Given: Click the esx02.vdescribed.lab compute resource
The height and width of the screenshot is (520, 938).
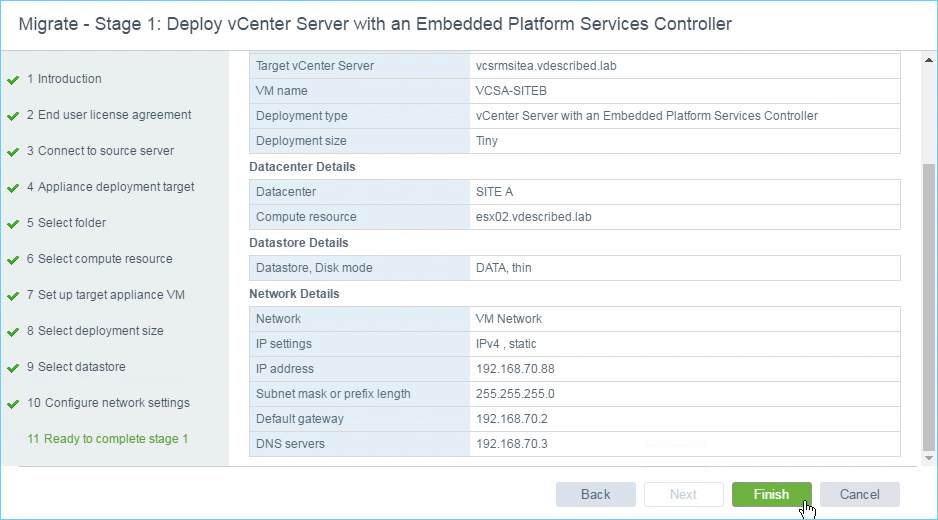Looking at the screenshot, I should click(534, 217).
